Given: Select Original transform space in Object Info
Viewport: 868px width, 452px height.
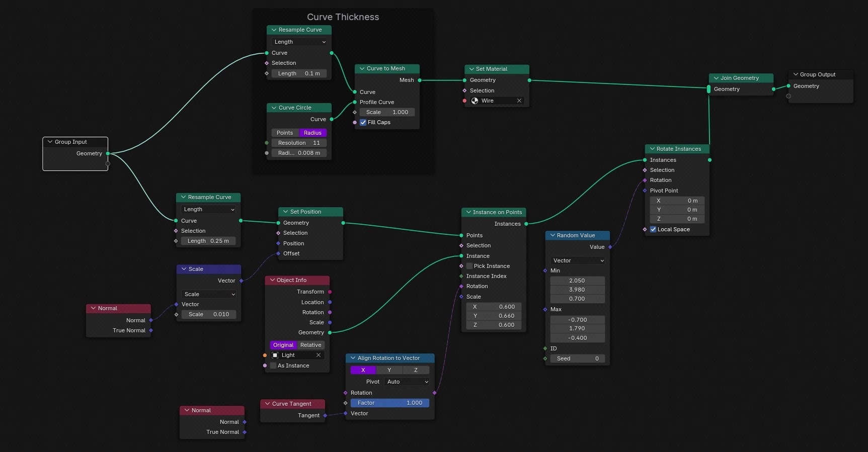Looking at the screenshot, I should [283, 345].
